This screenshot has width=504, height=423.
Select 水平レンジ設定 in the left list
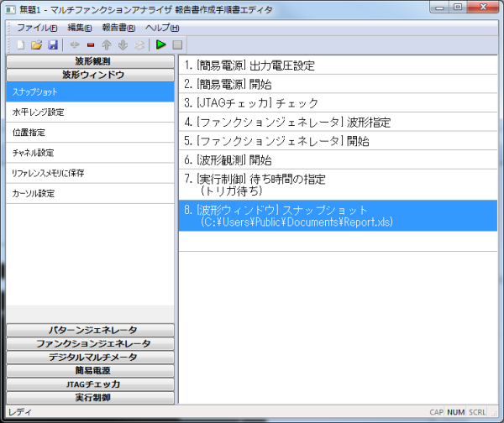click(x=90, y=112)
